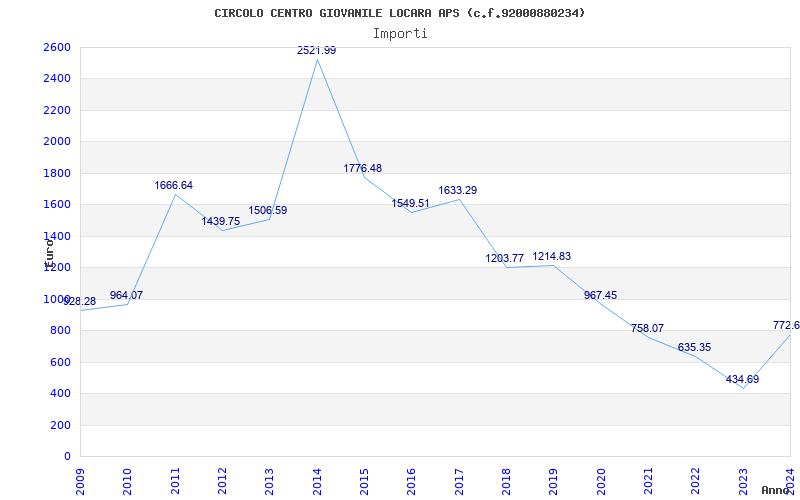Viewport: 800px width, 500px height.
Task: Click the y-axis value 400
Action: 58,393
